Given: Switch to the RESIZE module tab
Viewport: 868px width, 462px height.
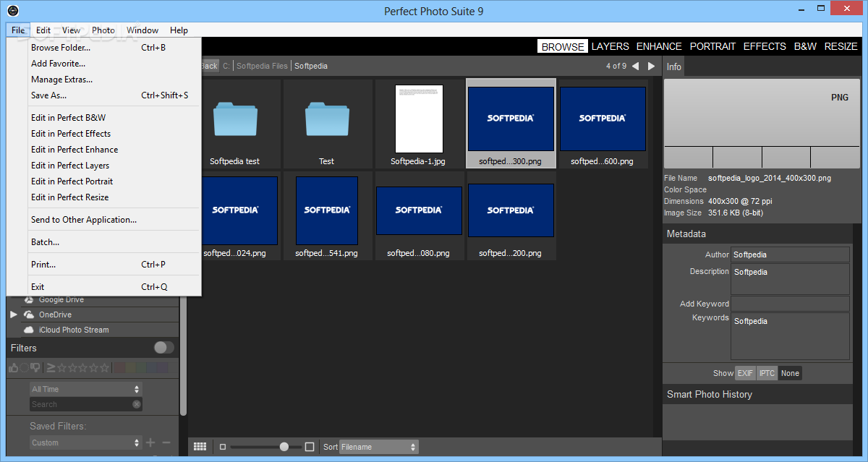Looking at the screenshot, I should (x=841, y=46).
